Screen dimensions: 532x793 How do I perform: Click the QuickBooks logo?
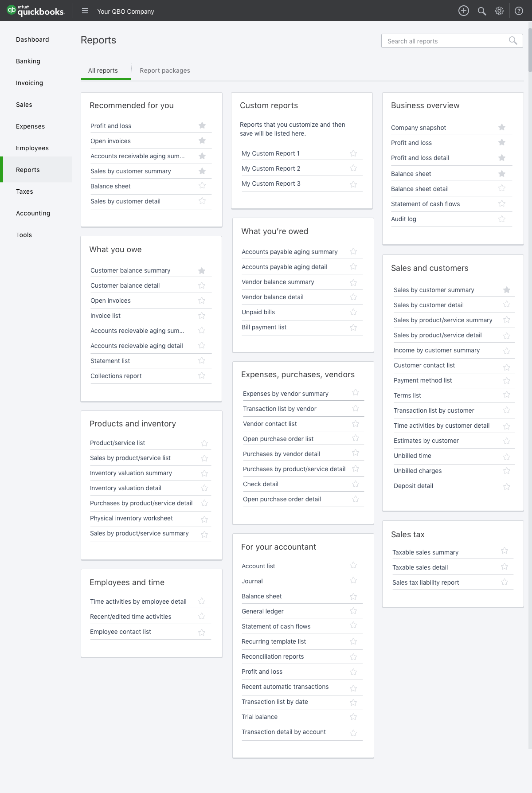coord(35,11)
